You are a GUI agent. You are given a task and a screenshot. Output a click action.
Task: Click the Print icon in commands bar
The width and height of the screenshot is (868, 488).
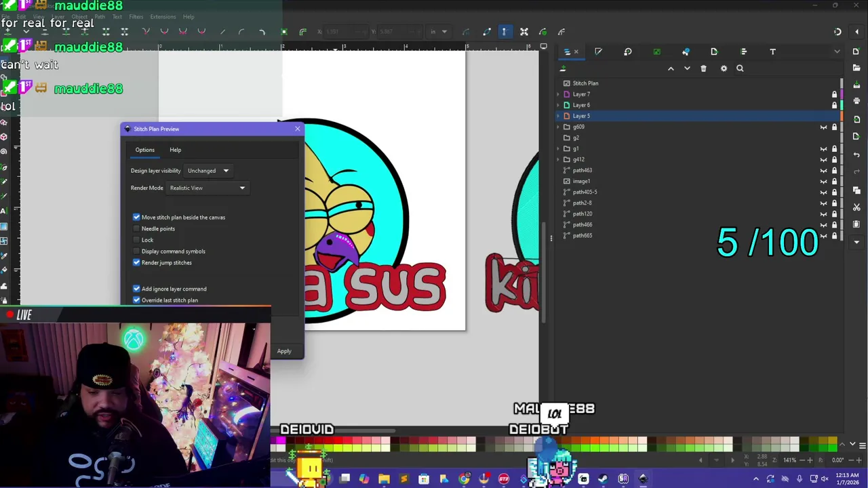(857, 101)
